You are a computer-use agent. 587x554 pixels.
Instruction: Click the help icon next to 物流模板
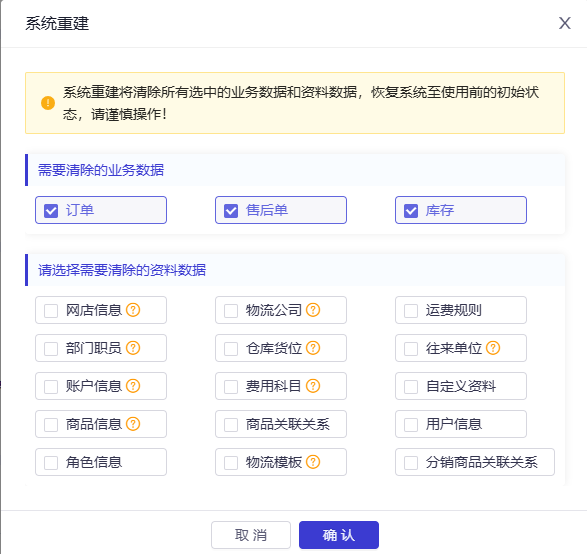tap(313, 462)
